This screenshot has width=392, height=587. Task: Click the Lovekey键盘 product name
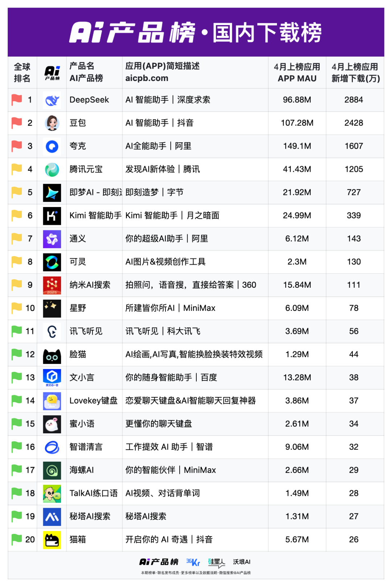[94, 401]
